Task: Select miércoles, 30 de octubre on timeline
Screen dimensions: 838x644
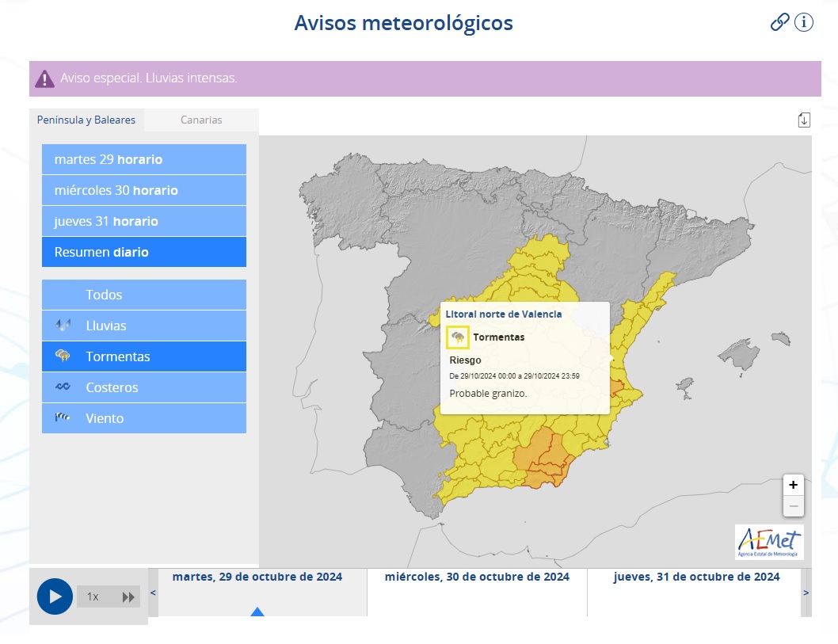Action: (477, 577)
